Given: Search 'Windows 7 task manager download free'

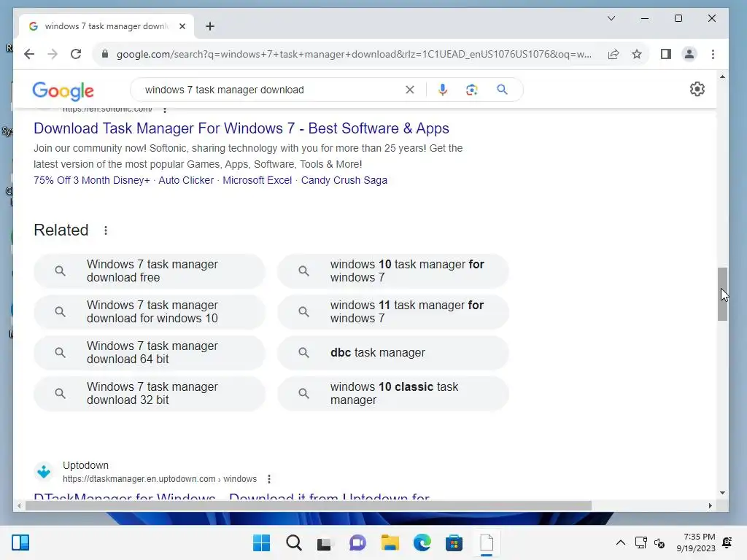Looking at the screenshot, I should pos(149,271).
